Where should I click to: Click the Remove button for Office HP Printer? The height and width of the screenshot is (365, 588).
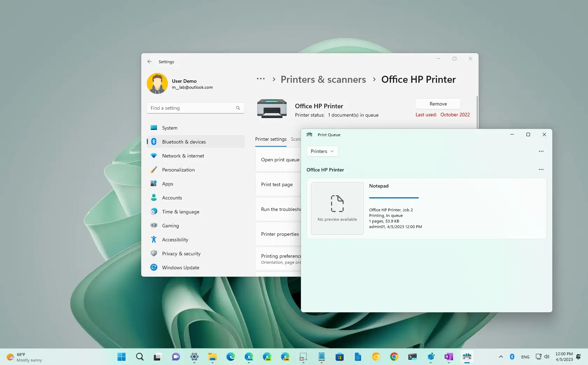(438, 103)
